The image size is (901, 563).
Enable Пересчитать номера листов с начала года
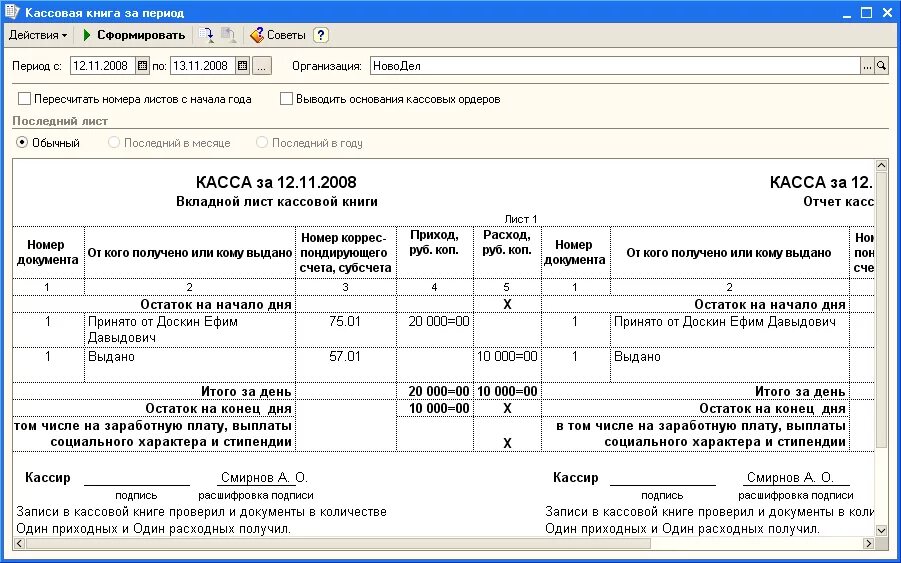coord(24,99)
